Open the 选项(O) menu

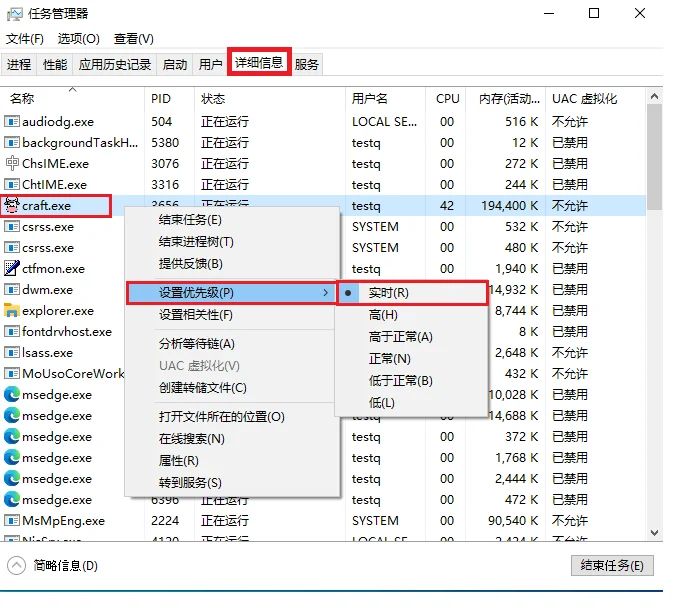[78, 39]
